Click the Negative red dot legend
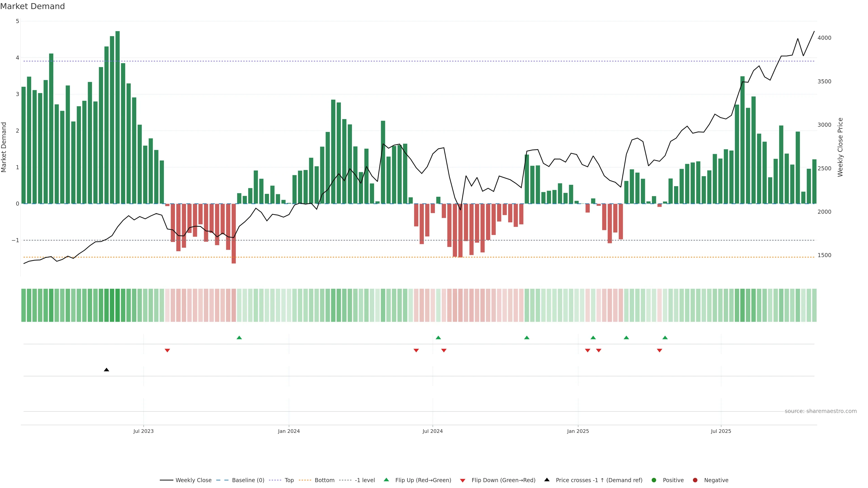The height and width of the screenshot is (488, 868). (695, 480)
